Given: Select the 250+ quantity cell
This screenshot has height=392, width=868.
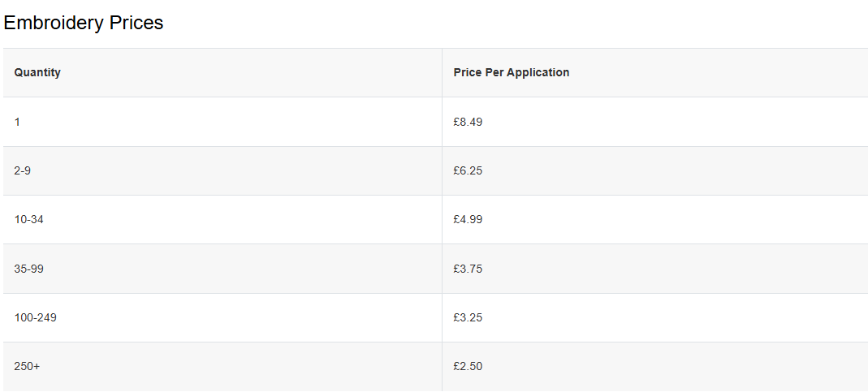Looking at the screenshot, I should click(x=27, y=366).
